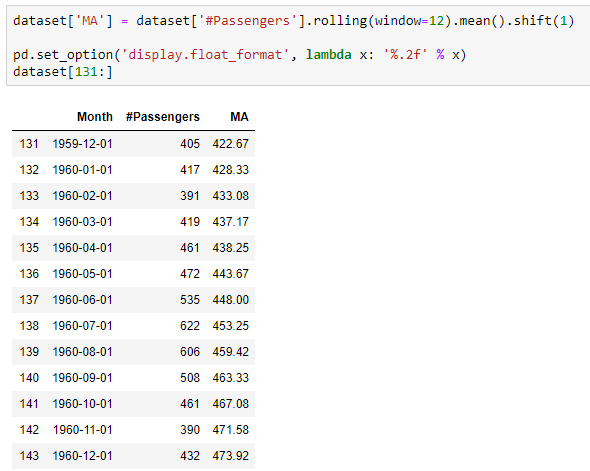Viewport: 590px width, 471px height.
Task: Click row index 137
Action: tap(29, 299)
